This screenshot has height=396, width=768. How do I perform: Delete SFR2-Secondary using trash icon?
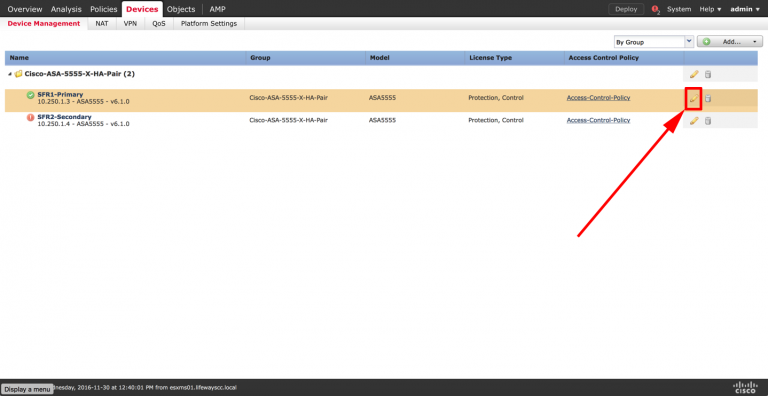click(708, 121)
